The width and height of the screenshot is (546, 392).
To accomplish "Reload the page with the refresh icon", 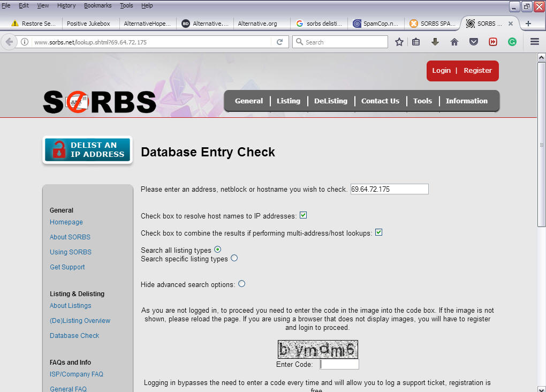I will (x=279, y=42).
